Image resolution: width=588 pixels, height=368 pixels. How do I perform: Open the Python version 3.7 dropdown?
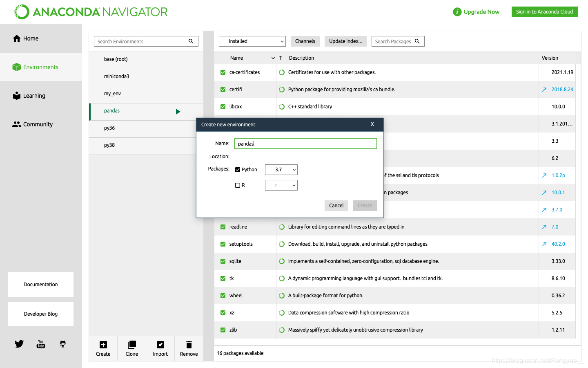pos(281,170)
